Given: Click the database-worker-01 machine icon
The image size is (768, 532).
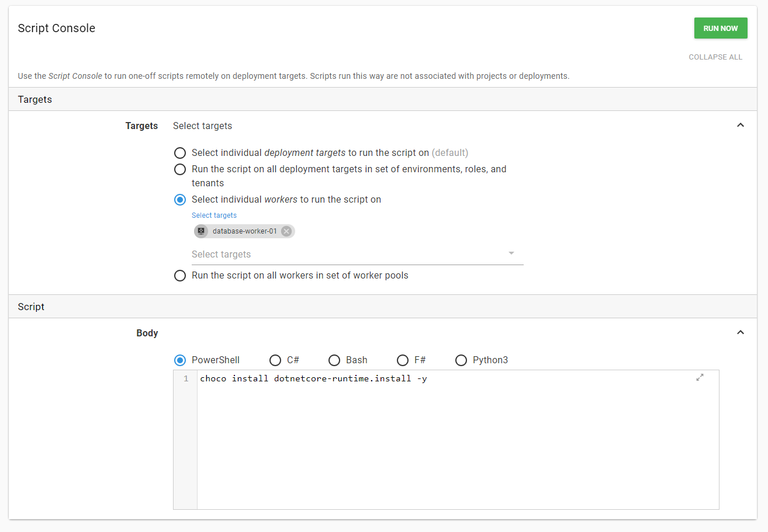Looking at the screenshot, I should (202, 231).
